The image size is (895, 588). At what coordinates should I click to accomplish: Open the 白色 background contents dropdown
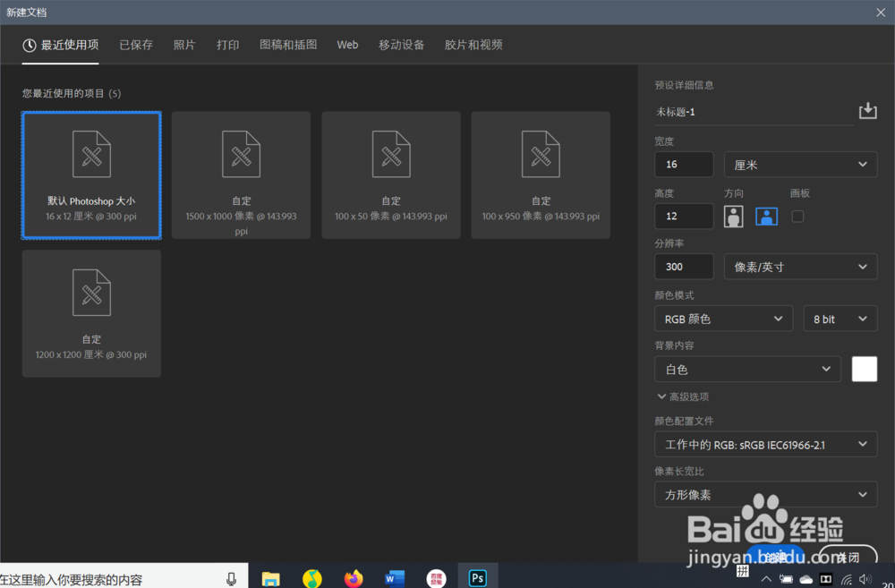coord(747,369)
